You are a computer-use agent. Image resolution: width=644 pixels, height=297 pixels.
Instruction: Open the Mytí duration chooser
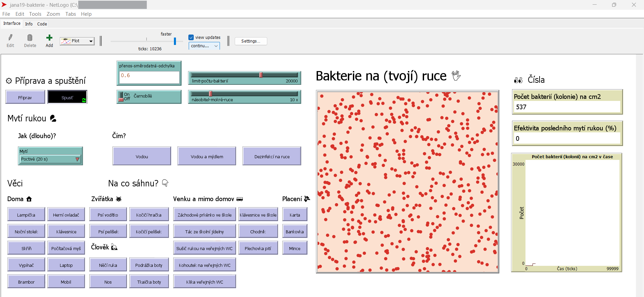pos(50,159)
